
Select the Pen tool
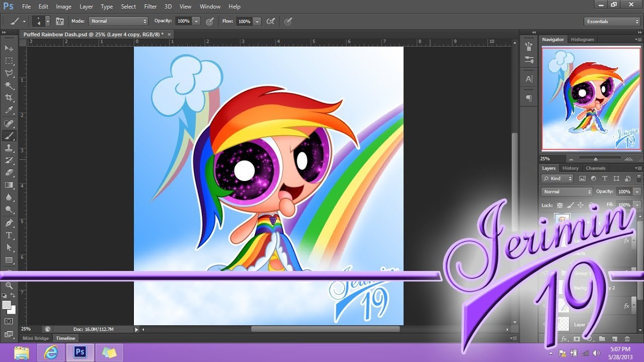click(9, 223)
